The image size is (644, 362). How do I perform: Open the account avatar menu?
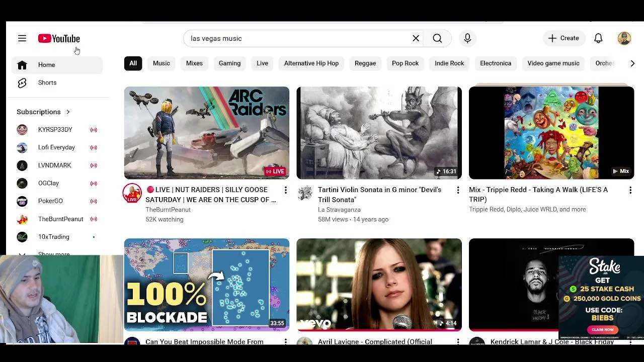pos(624,38)
